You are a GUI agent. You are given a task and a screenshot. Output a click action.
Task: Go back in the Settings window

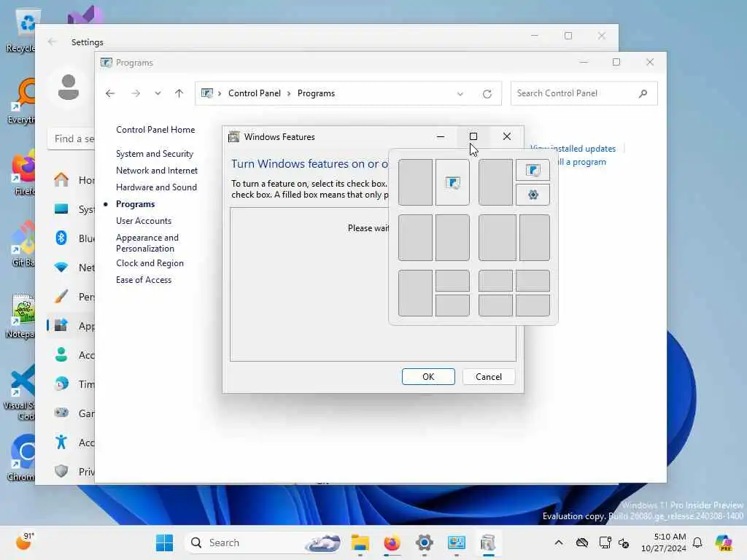[52, 42]
